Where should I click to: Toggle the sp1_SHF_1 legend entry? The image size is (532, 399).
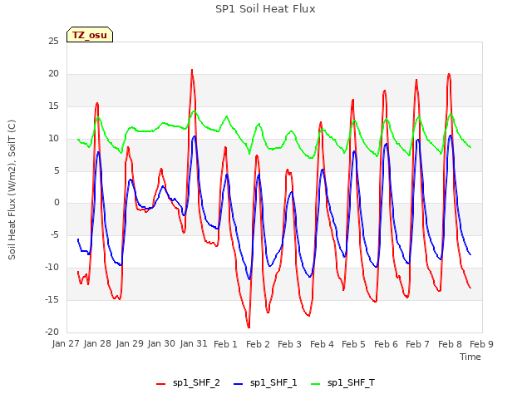[265, 383]
